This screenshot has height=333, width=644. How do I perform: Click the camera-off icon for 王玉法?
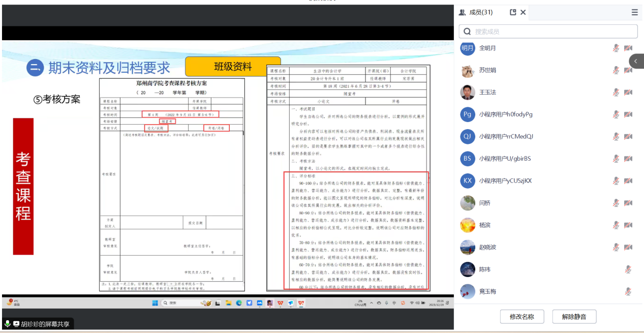click(628, 93)
